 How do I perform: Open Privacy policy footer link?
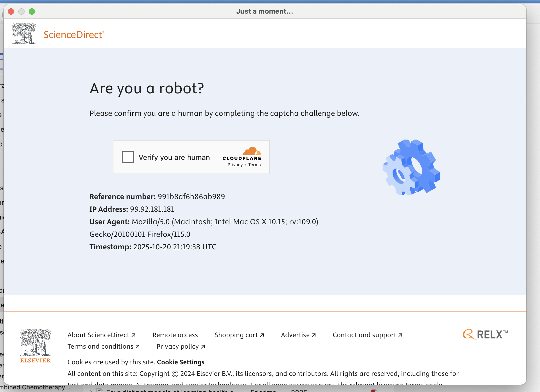(x=181, y=347)
